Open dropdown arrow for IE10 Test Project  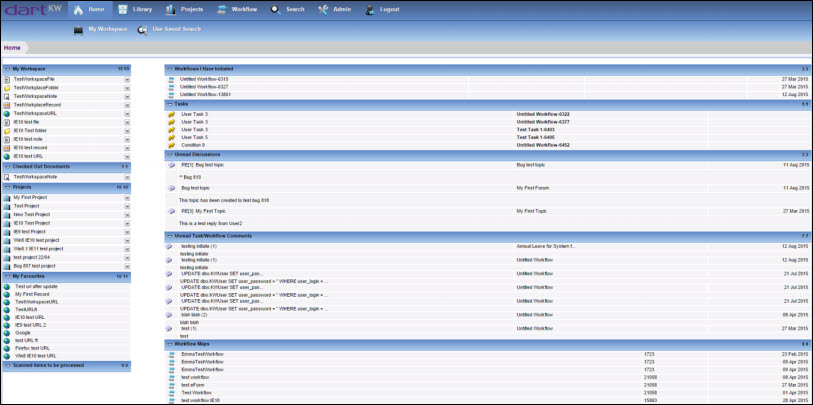tap(127, 224)
